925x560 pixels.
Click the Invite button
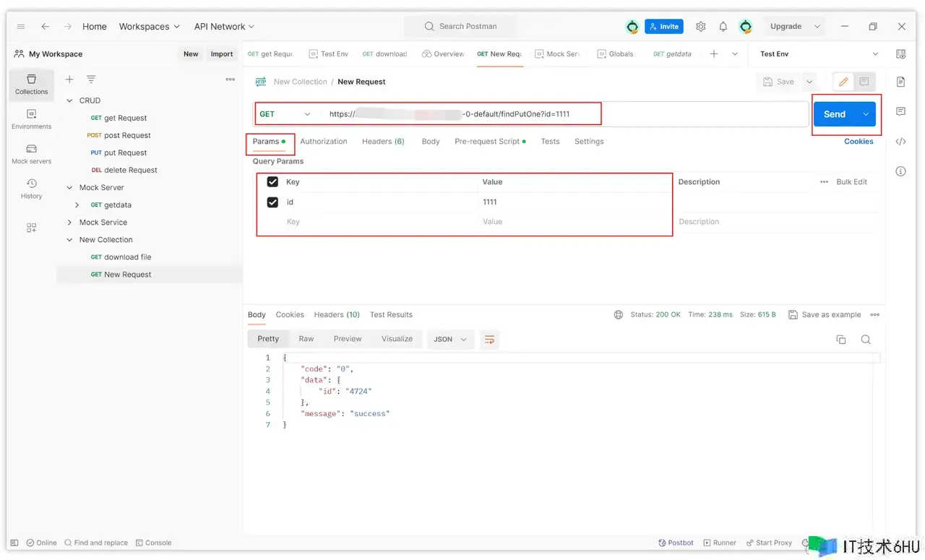tap(663, 27)
